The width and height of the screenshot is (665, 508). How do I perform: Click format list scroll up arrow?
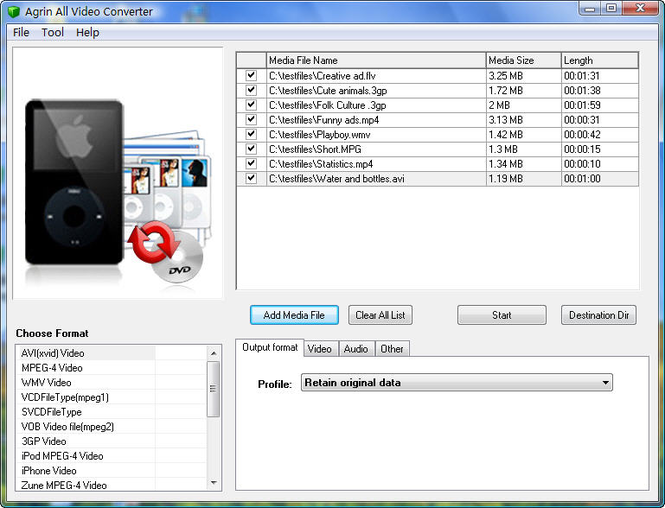[x=213, y=353]
